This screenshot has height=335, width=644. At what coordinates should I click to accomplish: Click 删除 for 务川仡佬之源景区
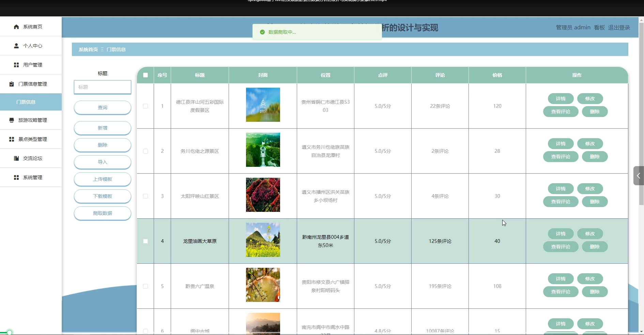tap(595, 157)
